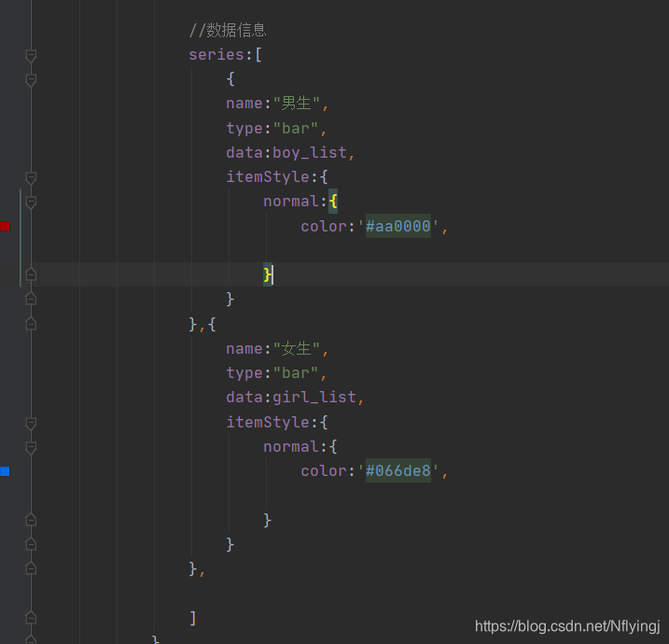Viewport: 669px width, 644px height.
Task: Click fold-end marker on the caret line's yellow brace
Action: click(31, 274)
